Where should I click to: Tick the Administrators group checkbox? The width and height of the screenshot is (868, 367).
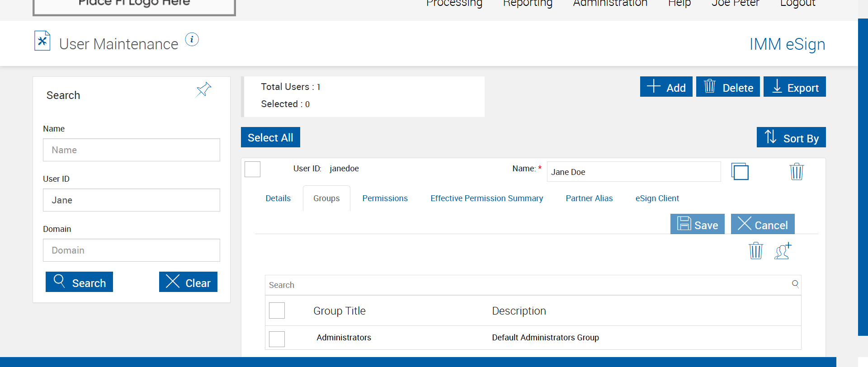277,339
